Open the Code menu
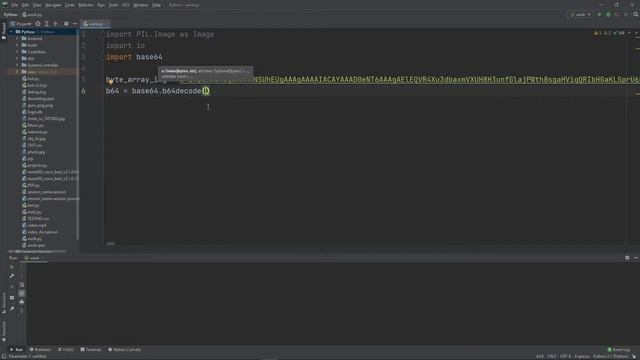Image resolution: width=640 pixels, height=360 pixels. (70, 5)
